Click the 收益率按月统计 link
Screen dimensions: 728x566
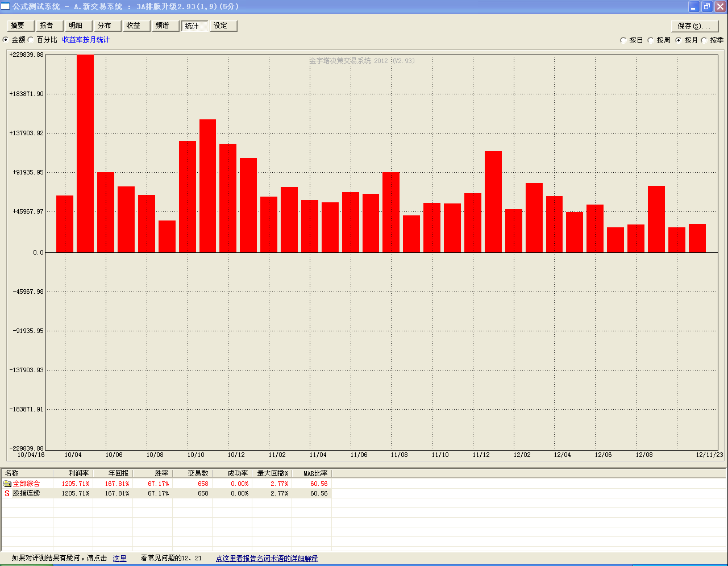click(x=86, y=40)
